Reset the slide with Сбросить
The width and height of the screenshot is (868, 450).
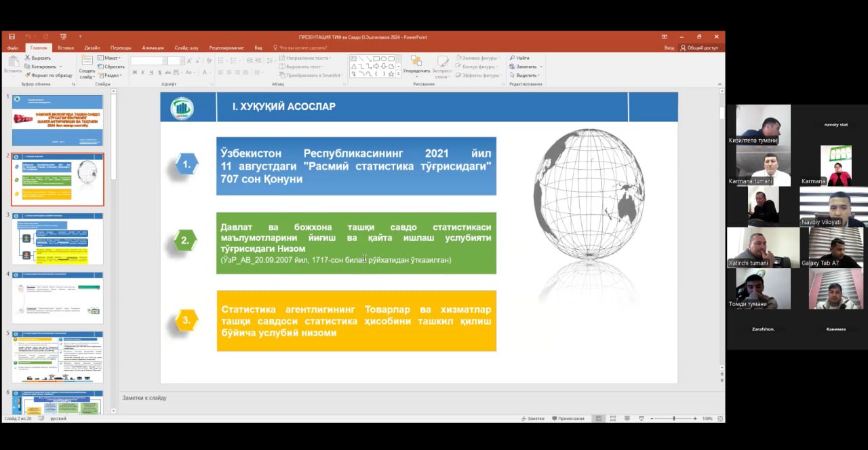tap(111, 67)
